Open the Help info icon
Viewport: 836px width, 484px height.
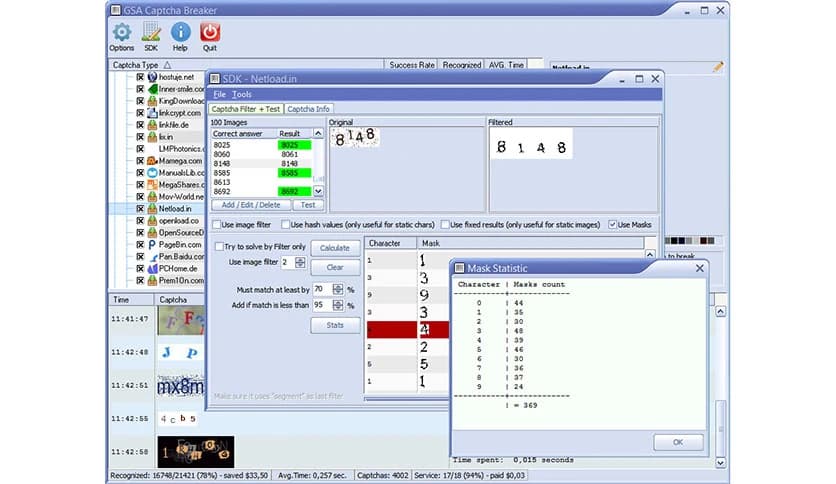click(x=180, y=33)
